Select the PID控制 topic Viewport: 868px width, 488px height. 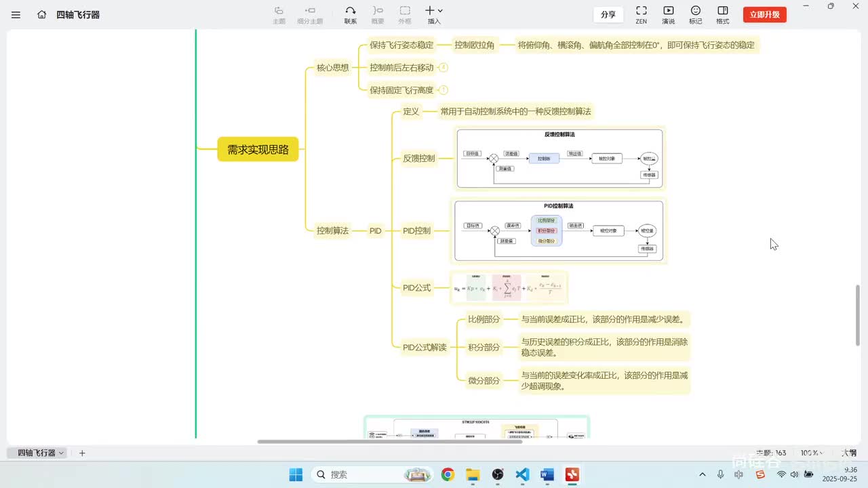[x=416, y=230]
